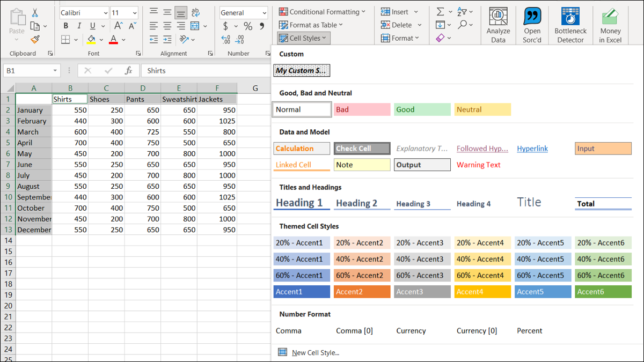This screenshot has height=362, width=644.
Task: Click the Cut scissors icon
Action: 35,12
